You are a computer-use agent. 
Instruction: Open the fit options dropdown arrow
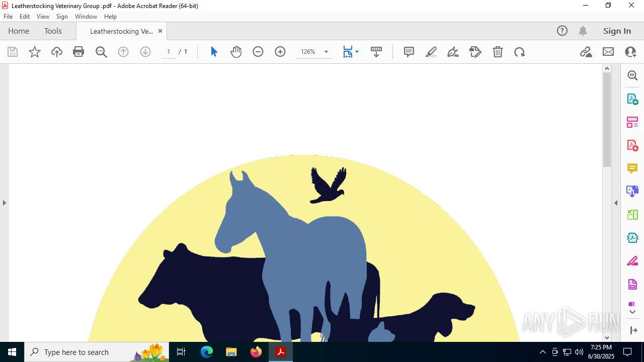[x=357, y=52]
